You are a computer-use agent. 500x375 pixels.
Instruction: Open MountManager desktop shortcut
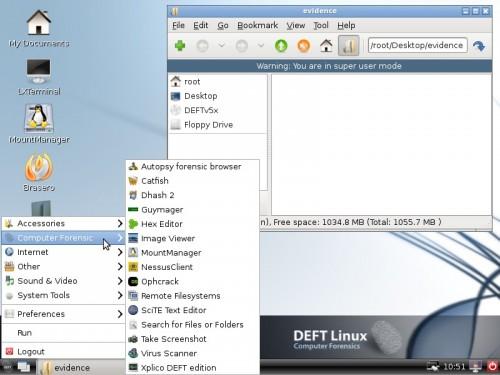[39, 124]
